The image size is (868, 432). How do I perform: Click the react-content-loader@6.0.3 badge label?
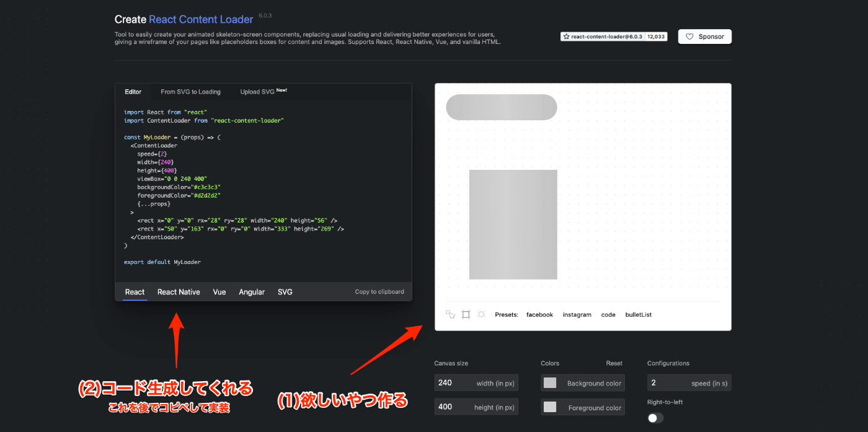[607, 37]
